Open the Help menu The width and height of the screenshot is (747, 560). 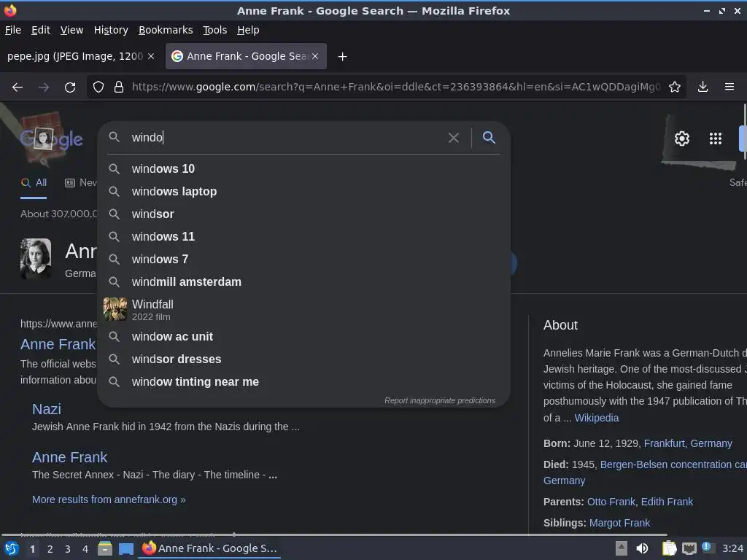(x=248, y=30)
